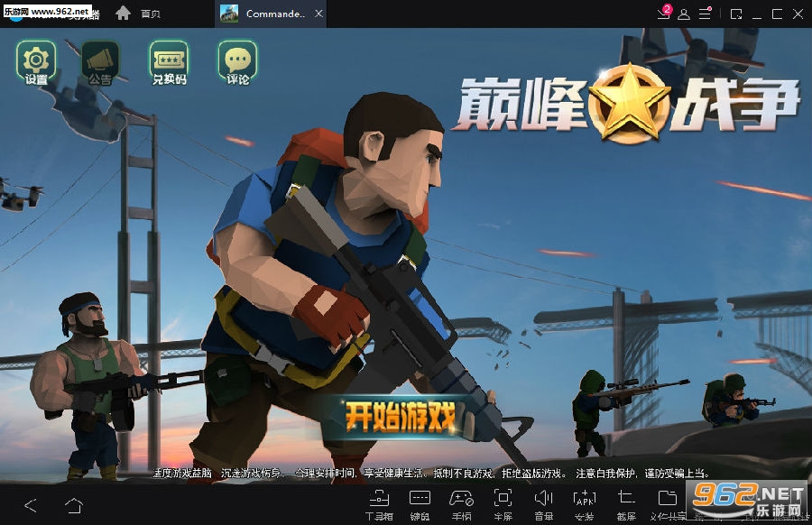This screenshot has height=525, width=812.
Task: Open the 公告 announcements megaphone icon
Action: point(100,62)
